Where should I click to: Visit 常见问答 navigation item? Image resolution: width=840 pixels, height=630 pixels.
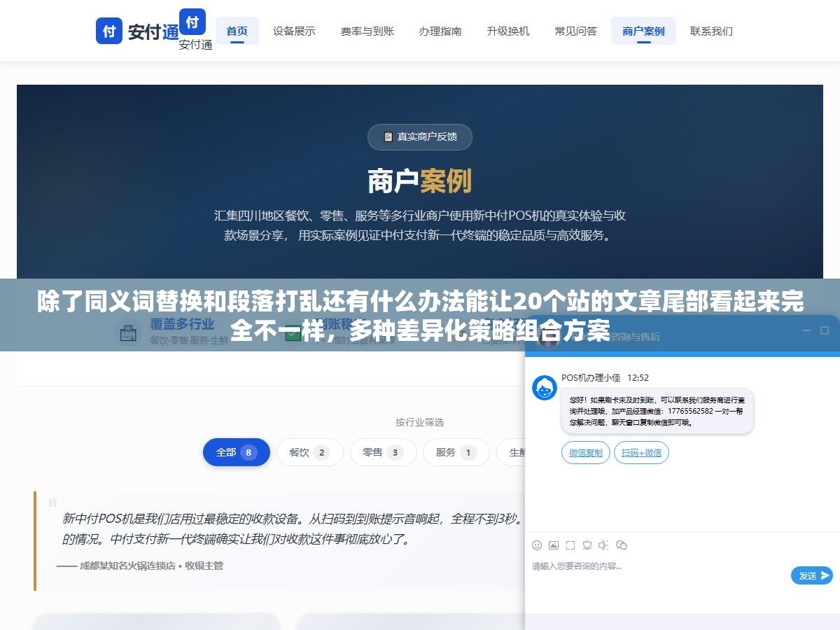[x=576, y=31]
